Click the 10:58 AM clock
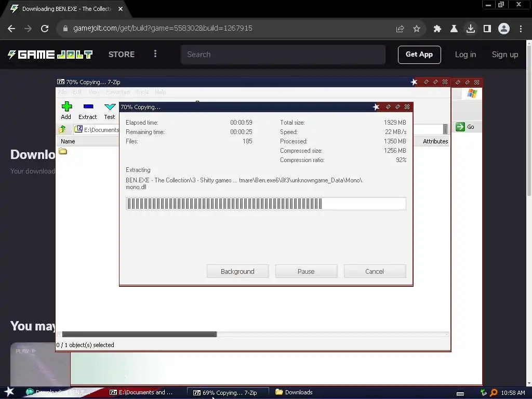The height and width of the screenshot is (399, 532). (513, 393)
